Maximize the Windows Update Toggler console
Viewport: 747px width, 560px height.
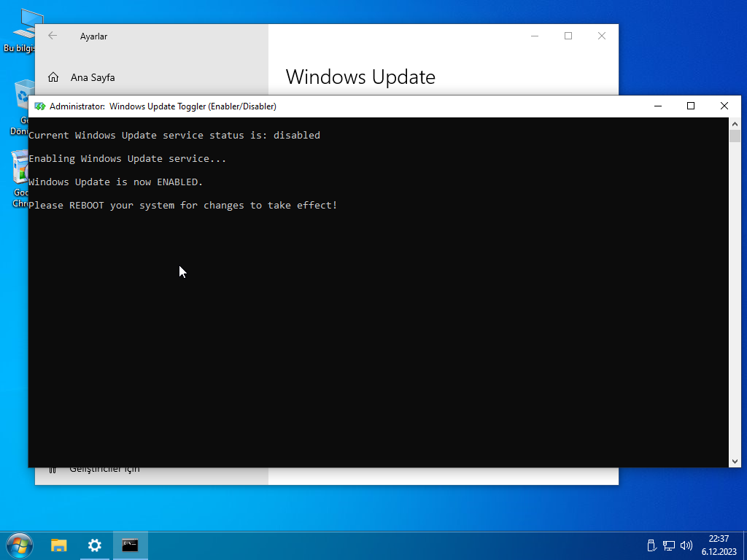coord(691,106)
